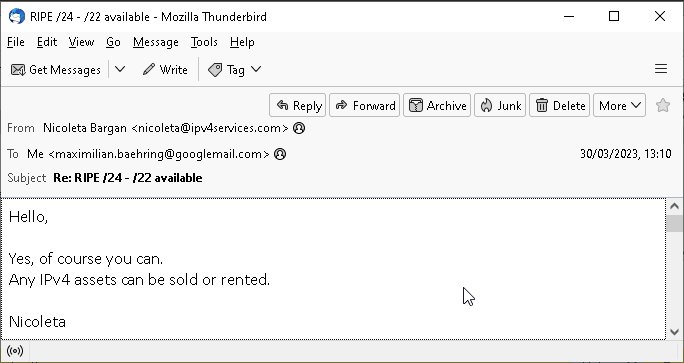Write a new message
The image size is (684, 363).
tap(164, 69)
